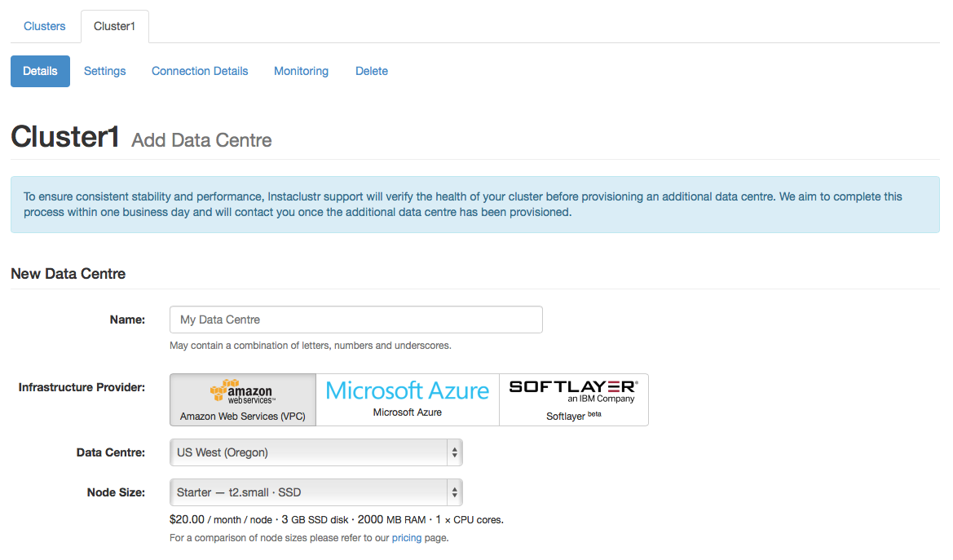This screenshot has width=953, height=560.
Task: Click the 'Name:' field label
Action: [x=128, y=320]
